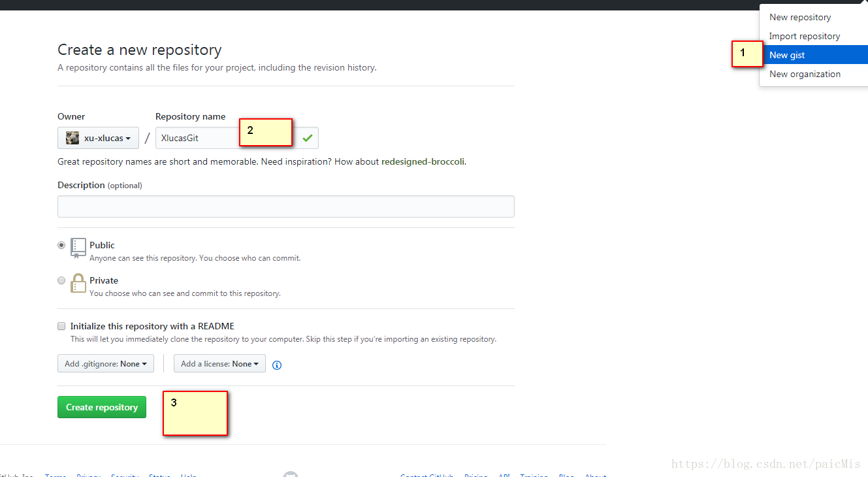
Task: Expand the Add a license: None dropdown
Action: [219, 364]
